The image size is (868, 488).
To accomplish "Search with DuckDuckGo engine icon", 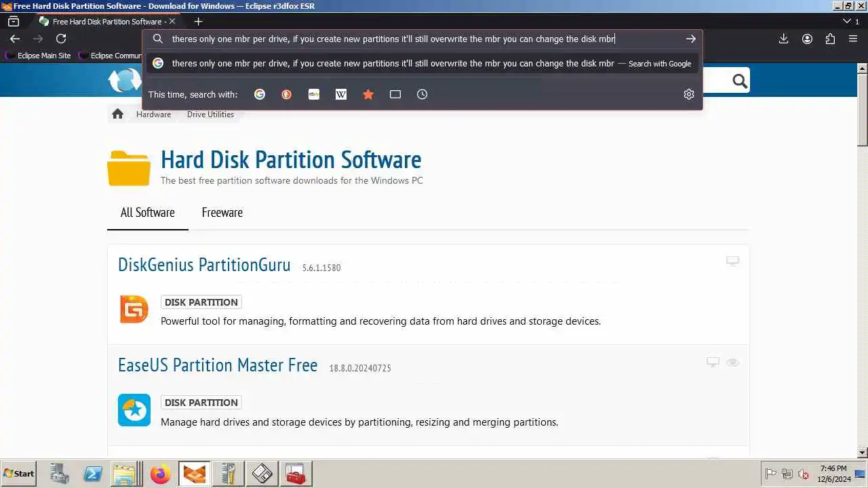I will pos(287,94).
